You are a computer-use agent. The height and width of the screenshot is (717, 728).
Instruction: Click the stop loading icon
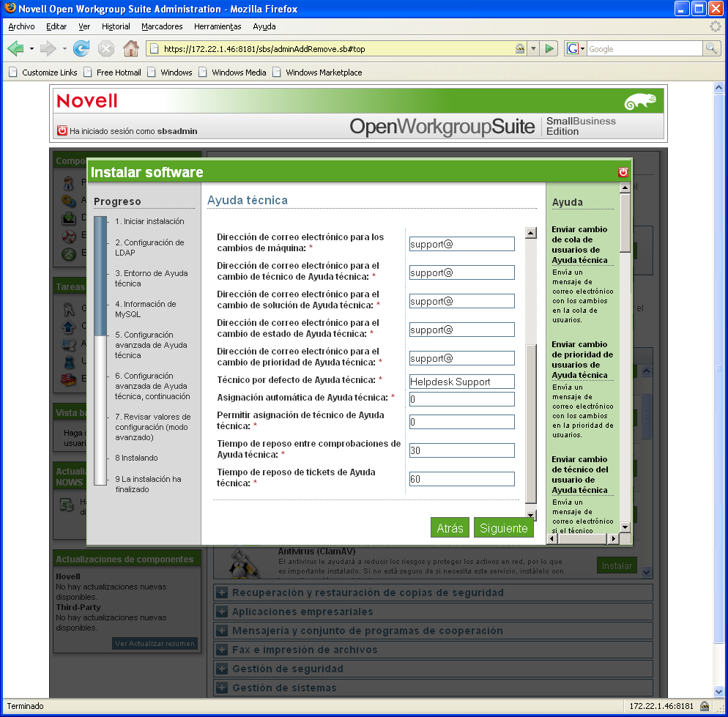coord(106,48)
